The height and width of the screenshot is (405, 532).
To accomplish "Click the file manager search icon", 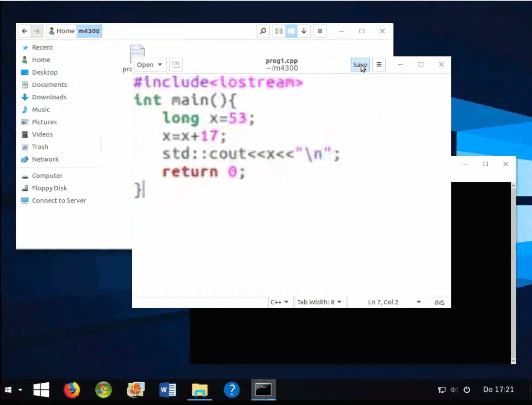I will coord(263,31).
